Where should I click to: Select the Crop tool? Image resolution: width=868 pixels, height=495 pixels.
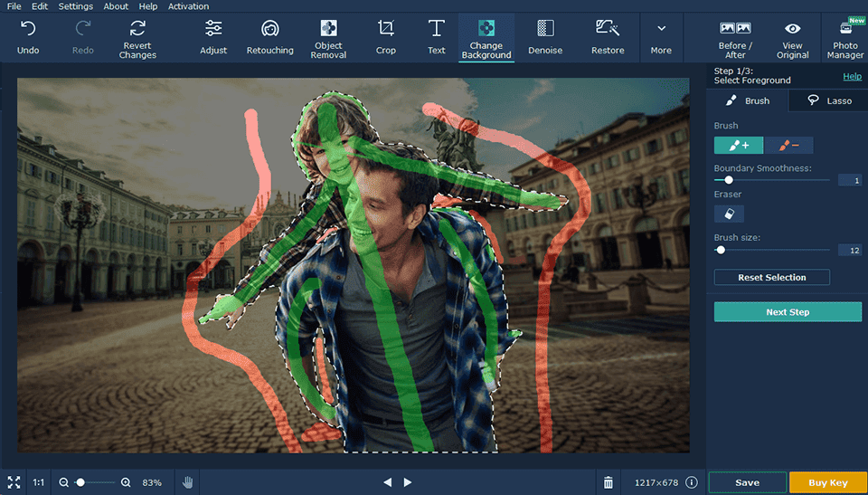click(386, 37)
